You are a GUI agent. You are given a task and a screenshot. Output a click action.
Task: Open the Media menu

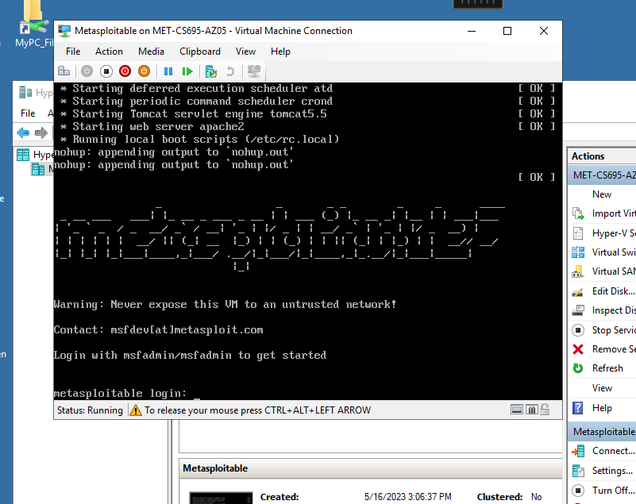(x=151, y=51)
